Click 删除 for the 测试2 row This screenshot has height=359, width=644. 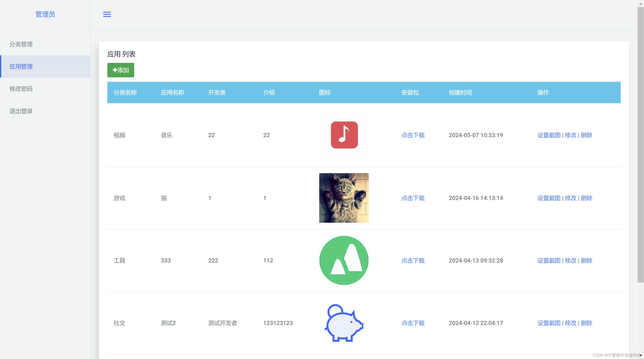[587, 323]
